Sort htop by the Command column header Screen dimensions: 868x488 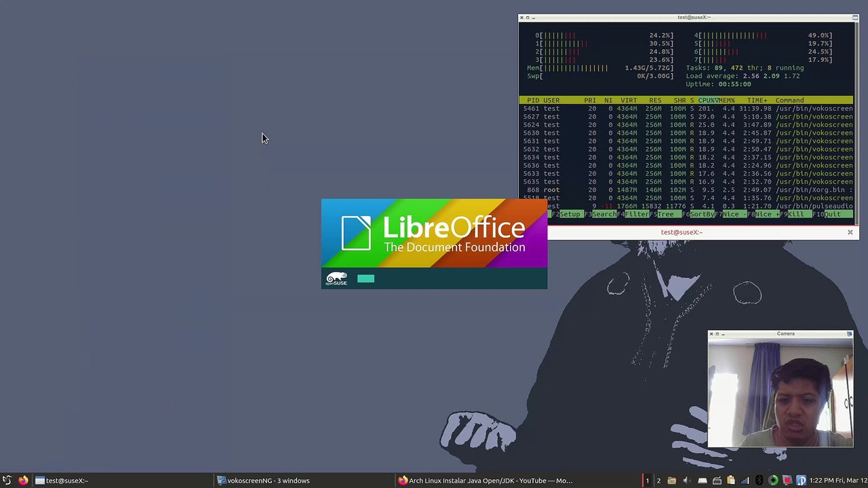[790, 100]
